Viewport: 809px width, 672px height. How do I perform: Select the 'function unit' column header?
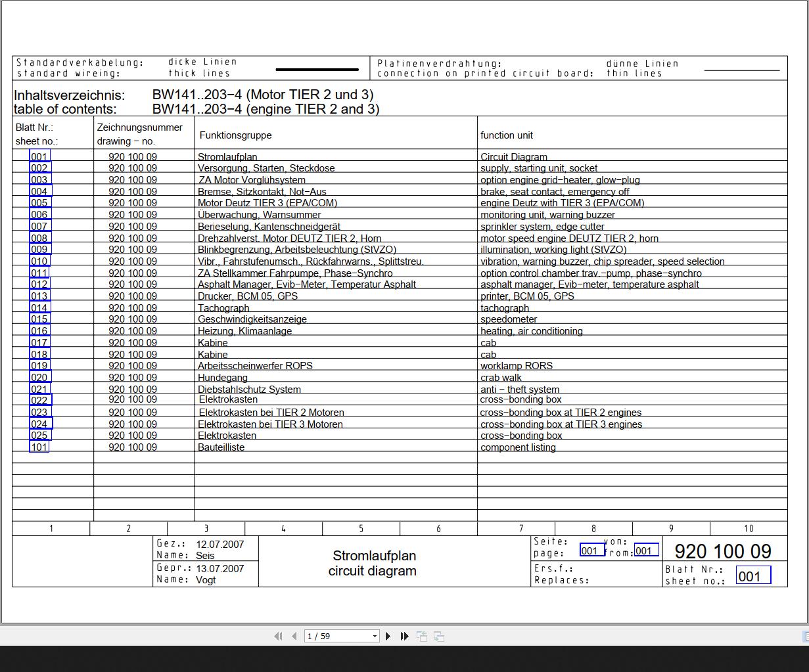point(507,135)
